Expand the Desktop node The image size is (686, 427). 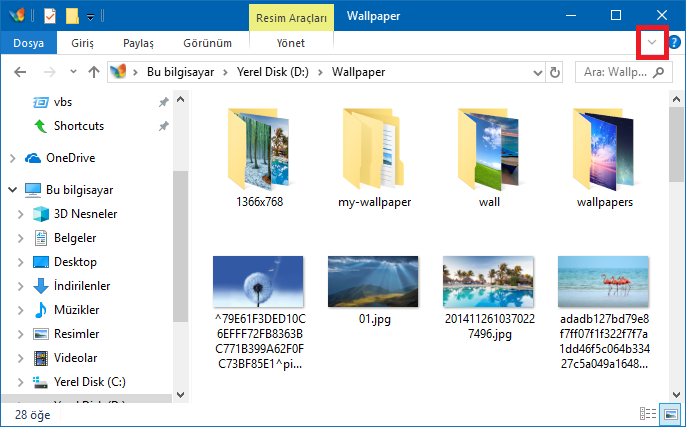(x=21, y=262)
